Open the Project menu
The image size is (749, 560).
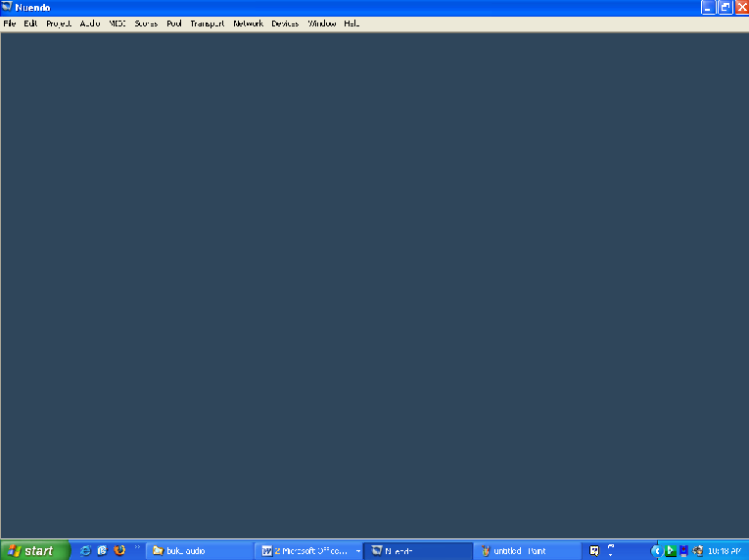[59, 23]
